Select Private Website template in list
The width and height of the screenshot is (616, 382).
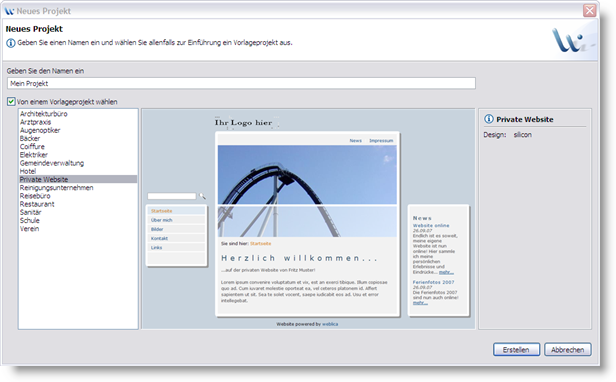[x=78, y=179]
